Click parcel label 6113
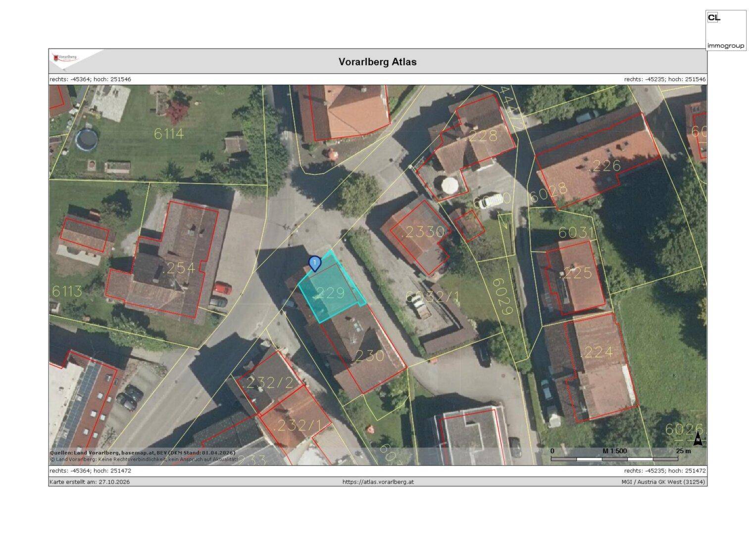This screenshot has height=535, width=756. (x=67, y=291)
